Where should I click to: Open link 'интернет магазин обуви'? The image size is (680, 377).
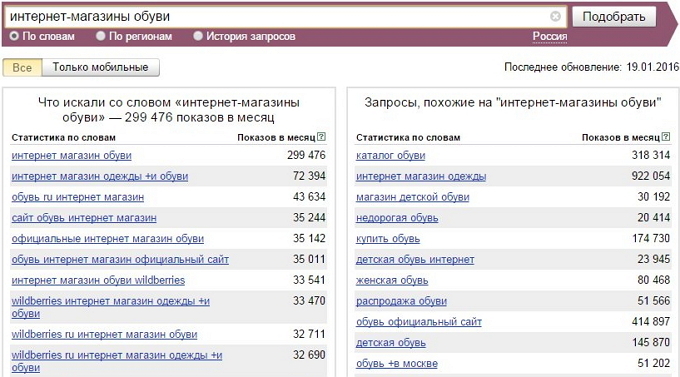click(72, 155)
